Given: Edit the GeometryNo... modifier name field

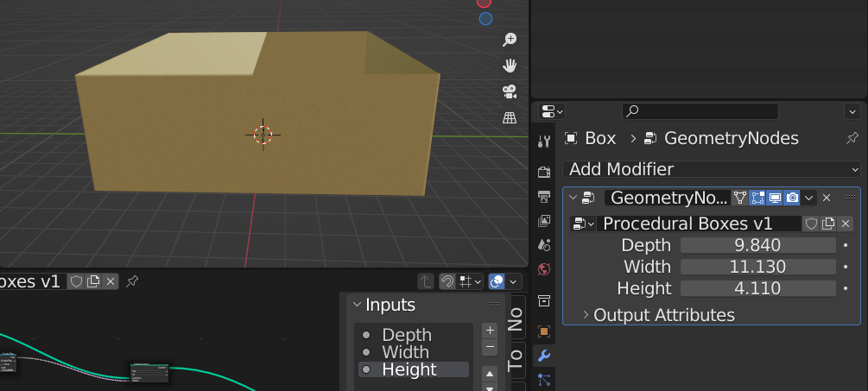Looking at the screenshot, I should [x=668, y=198].
